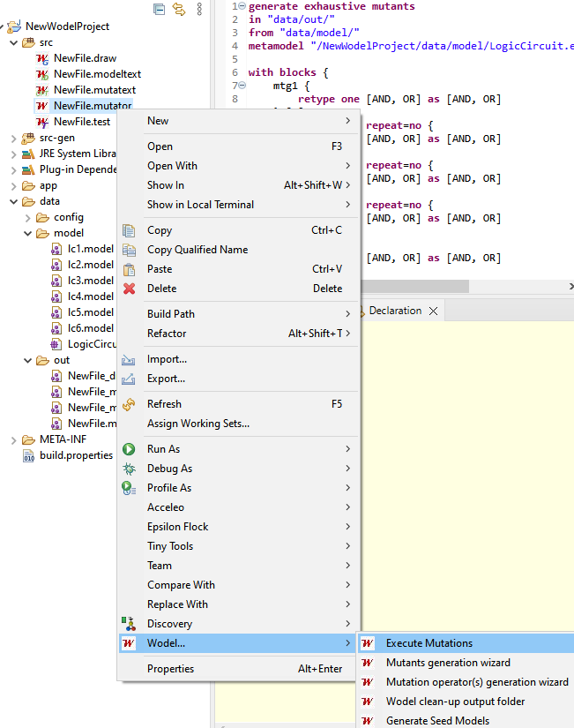
Task: Expand the JRE System Library node
Action: click(x=14, y=154)
